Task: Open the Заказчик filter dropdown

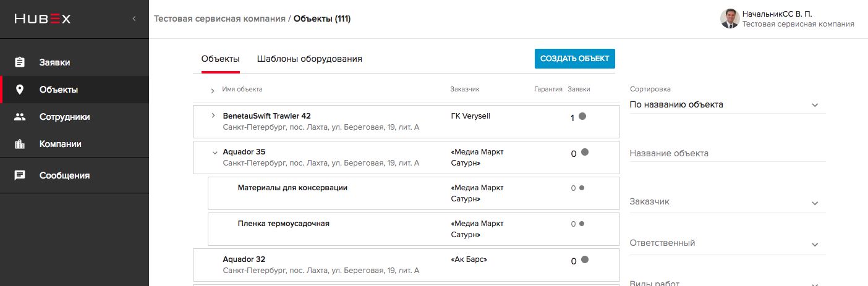Action: (x=727, y=202)
